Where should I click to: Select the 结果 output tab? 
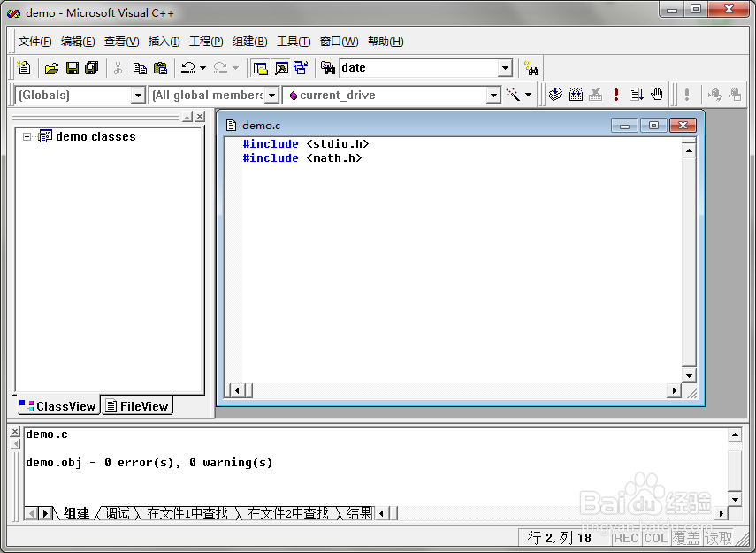(359, 513)
